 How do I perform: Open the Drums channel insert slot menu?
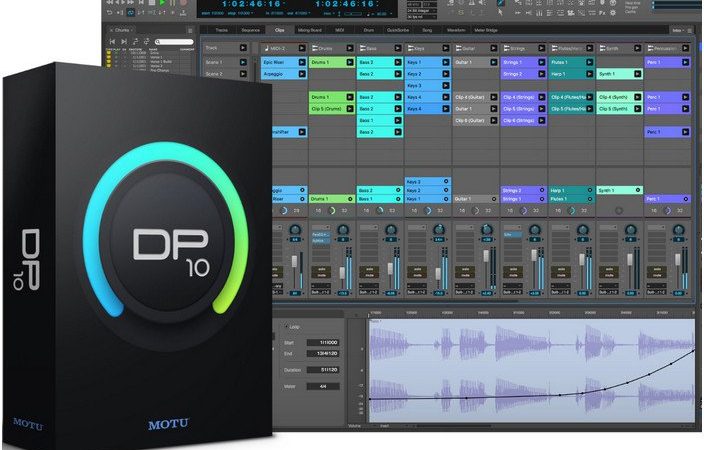[321, 235]
